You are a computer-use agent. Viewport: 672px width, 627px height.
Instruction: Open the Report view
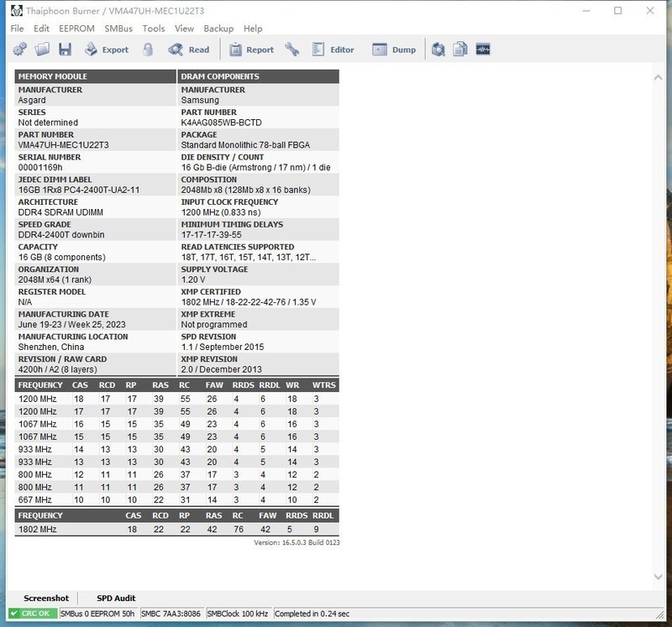[x=250, y=50]
